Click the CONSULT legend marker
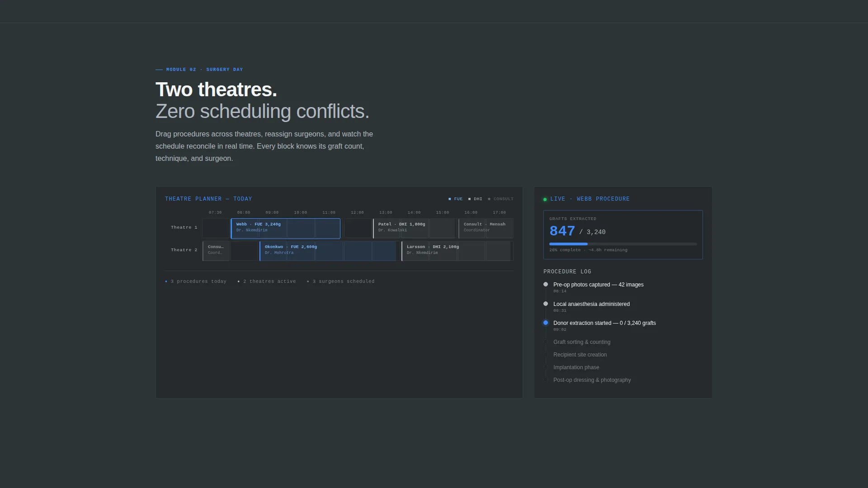Screen dimensions: 868x488 click(x=489, y=199)
